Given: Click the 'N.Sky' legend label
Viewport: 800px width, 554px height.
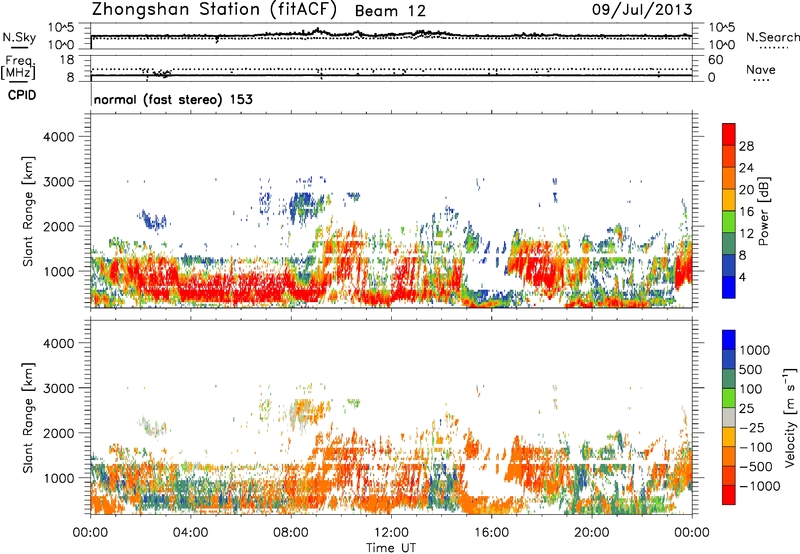Looking at the screenshot, I should [x=19, y=37].
